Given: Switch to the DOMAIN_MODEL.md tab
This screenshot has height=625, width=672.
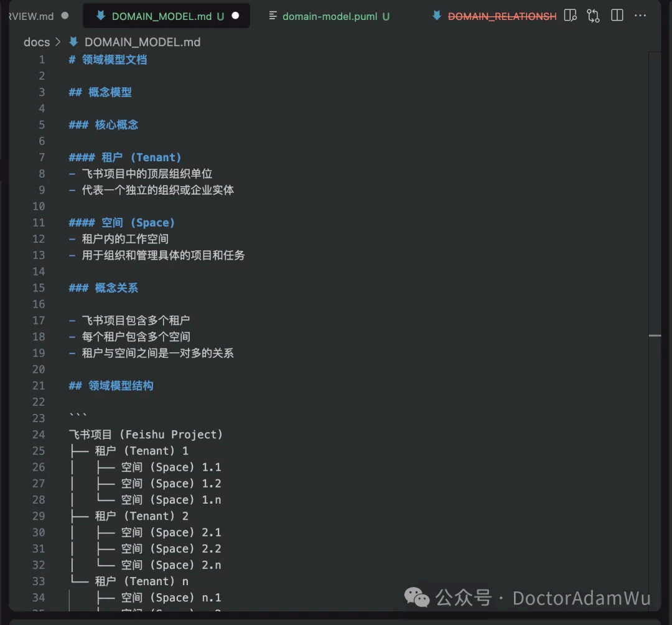Looking at the screenshot, I should click(x=166, y=16).
